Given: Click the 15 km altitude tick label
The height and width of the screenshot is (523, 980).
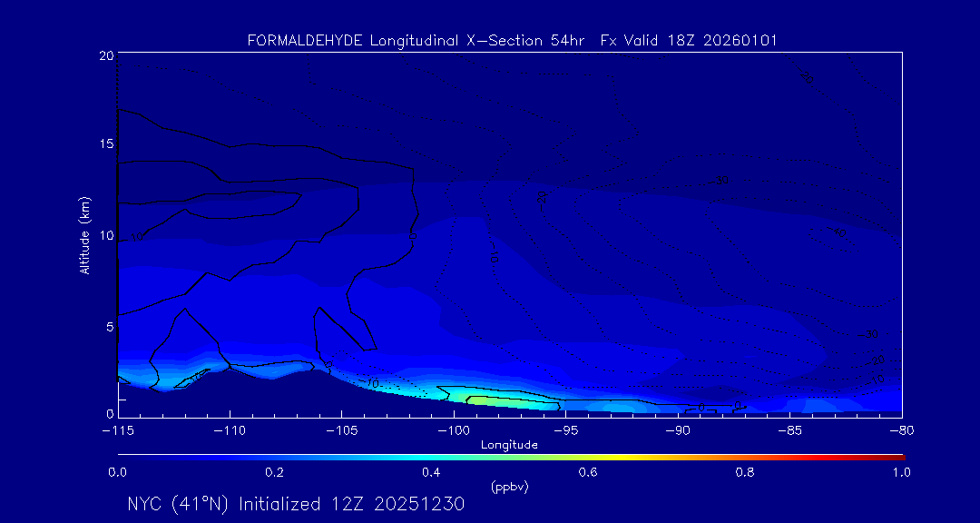Looking at the screenshot, I should point(105,145).
